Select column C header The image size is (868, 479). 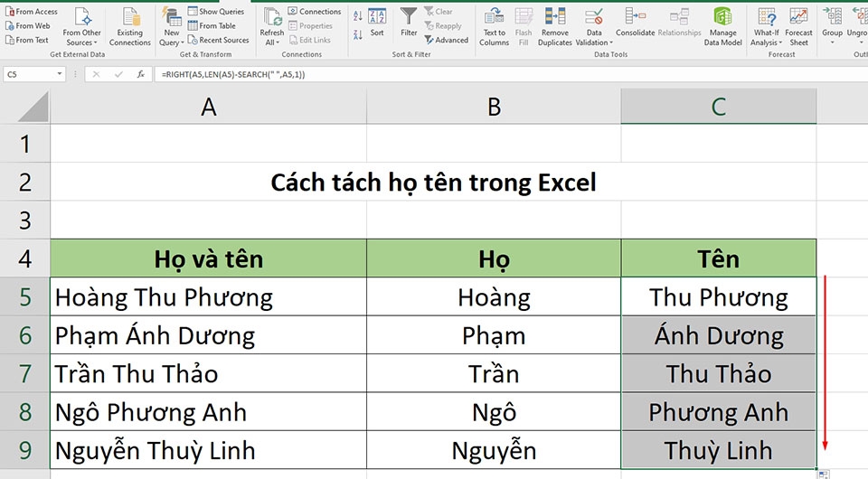point(719,107)
